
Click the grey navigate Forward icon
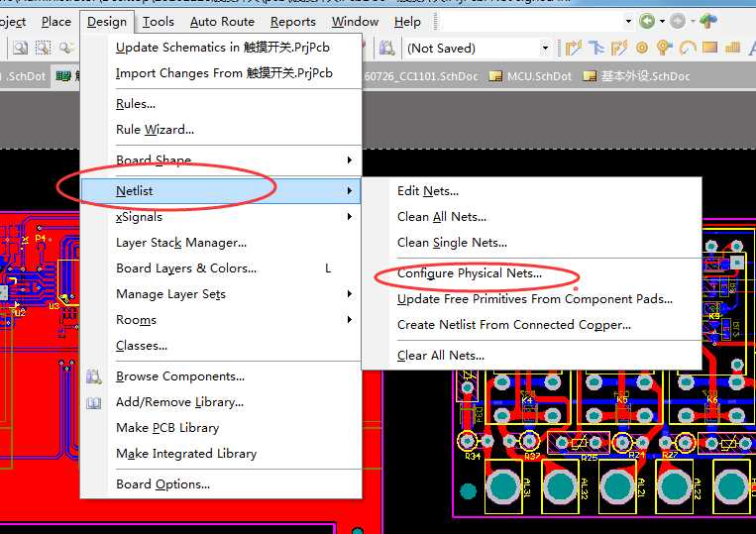pos(678,21)
